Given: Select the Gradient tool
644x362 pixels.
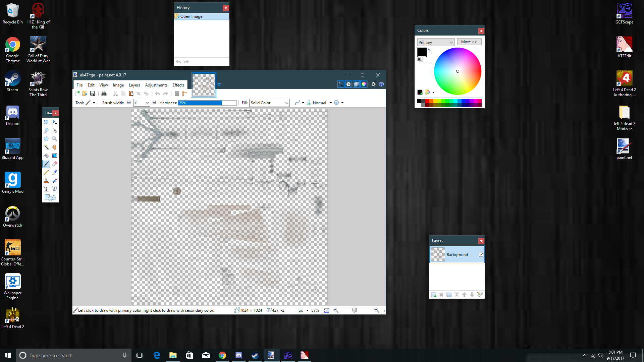Looking at the screenshot, I should [55, 156].
